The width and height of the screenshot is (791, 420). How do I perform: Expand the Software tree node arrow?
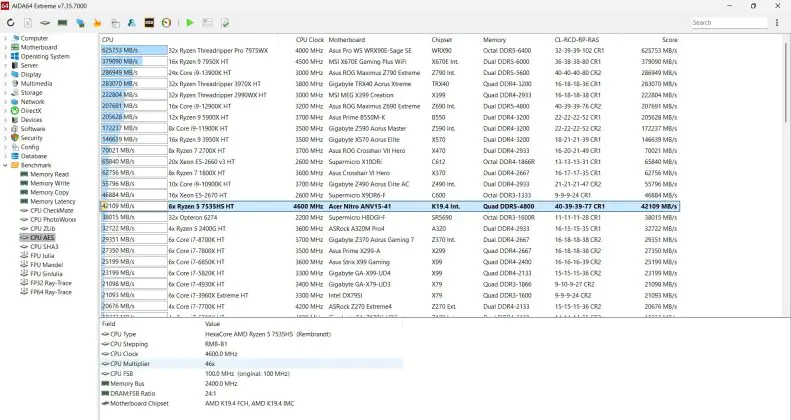pyautogui.click(x=5, y=129)
